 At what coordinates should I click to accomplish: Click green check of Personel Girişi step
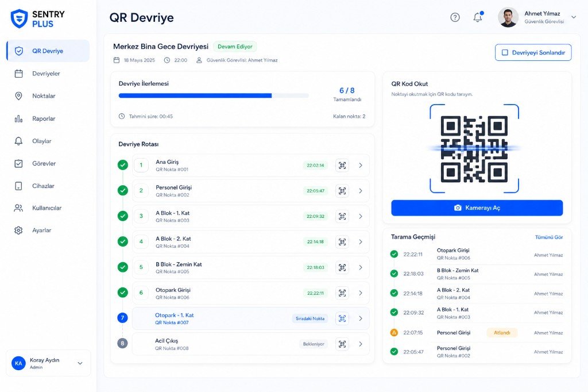(123, 190)
